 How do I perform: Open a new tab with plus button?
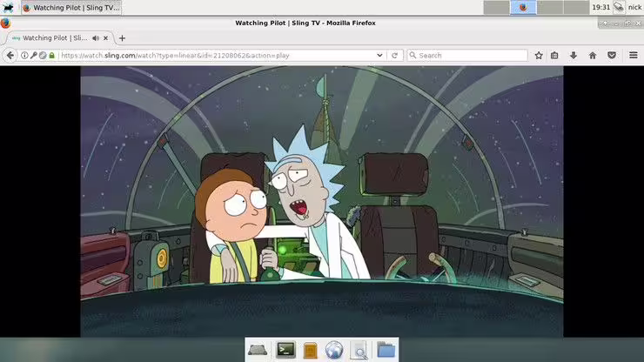click(x=122, y=38)
